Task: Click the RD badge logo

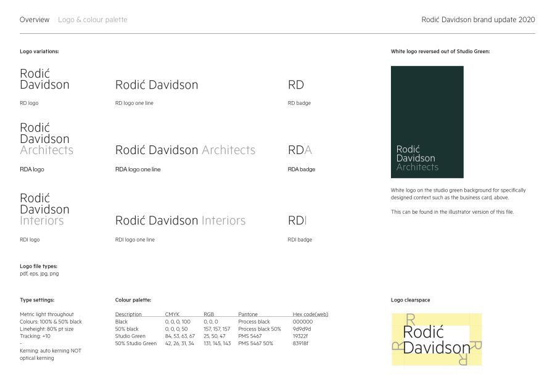Action: (296, 85)
